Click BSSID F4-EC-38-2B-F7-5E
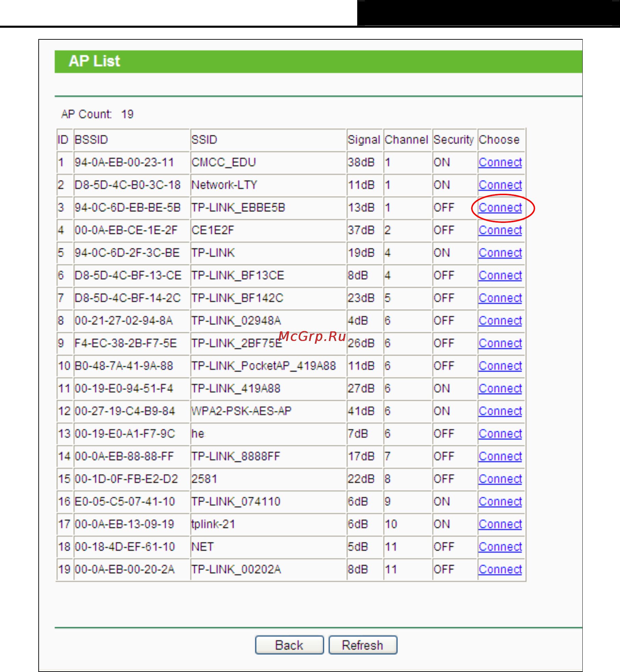 point(126,343)
